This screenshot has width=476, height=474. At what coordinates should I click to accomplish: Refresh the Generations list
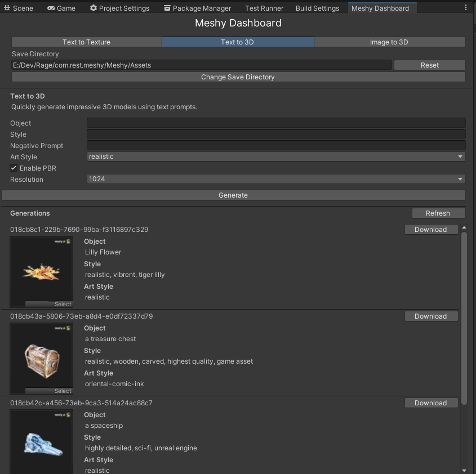tap(438, 213)
